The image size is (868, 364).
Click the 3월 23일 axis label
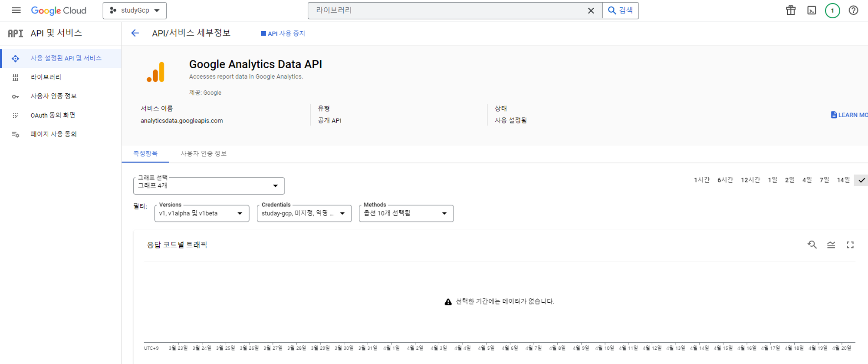tap(178, 348)
